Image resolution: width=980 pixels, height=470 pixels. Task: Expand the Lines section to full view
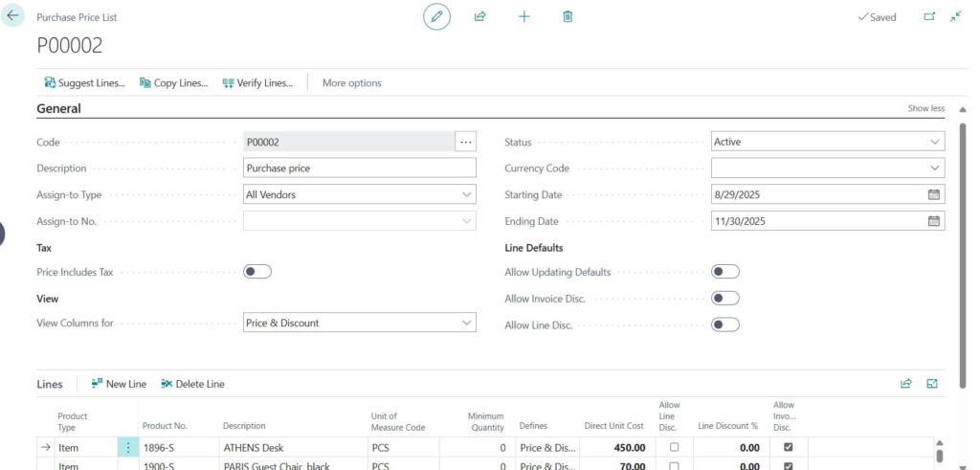[932, 384]
